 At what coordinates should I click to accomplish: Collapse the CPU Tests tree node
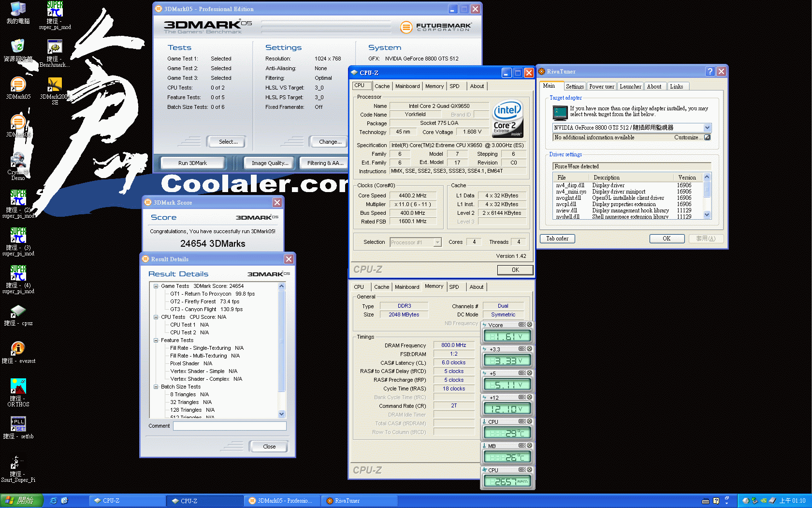[156, 317]
